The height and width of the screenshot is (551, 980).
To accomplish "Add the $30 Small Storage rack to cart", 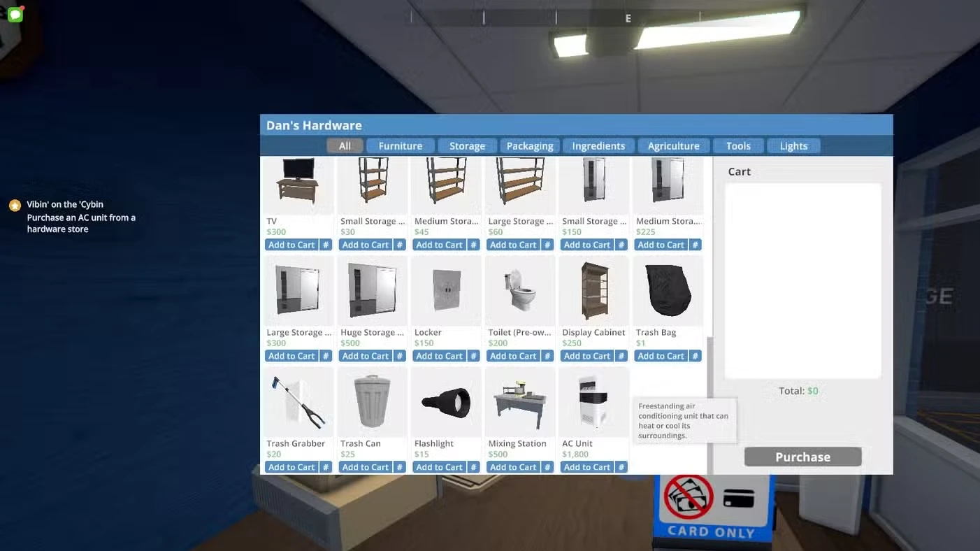I will click(366, 245).
